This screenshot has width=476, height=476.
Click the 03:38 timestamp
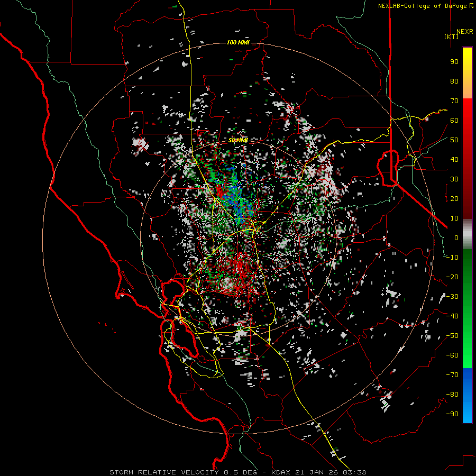[354, 472]
